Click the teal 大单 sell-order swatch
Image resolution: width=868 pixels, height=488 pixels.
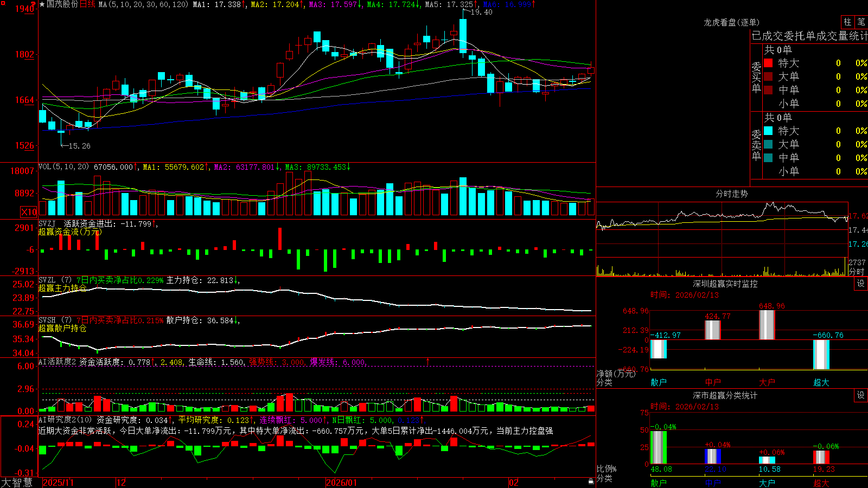(768, 144)
